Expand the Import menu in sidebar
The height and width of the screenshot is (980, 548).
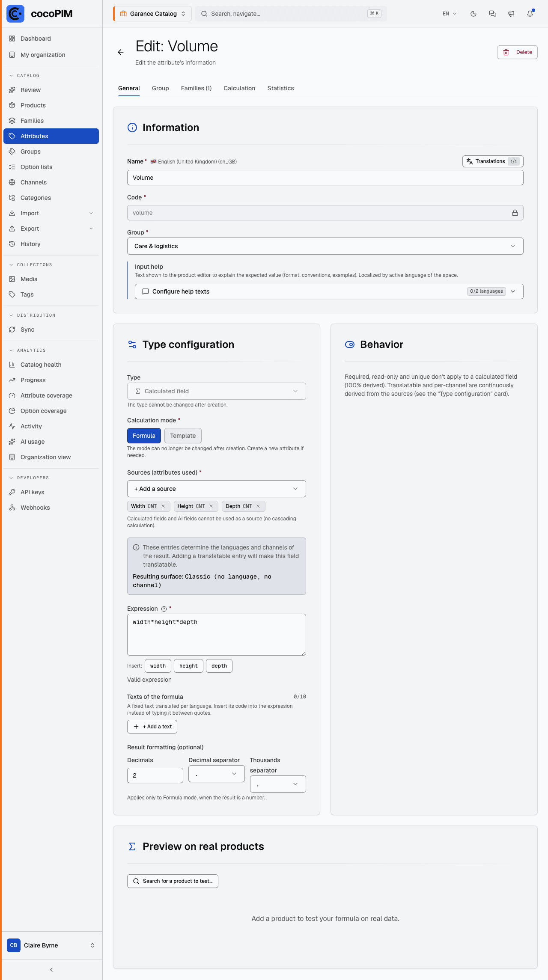click(51, 213)
